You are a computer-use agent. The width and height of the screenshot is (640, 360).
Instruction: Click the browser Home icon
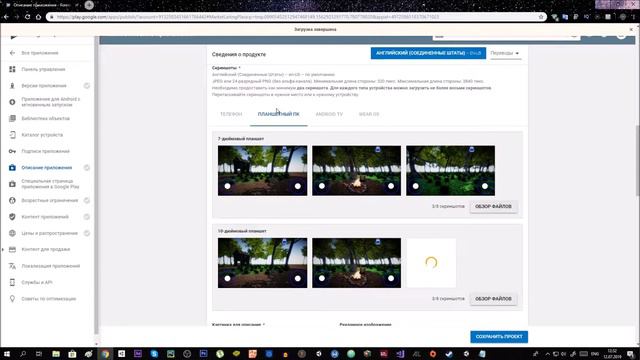pos(38,17)
